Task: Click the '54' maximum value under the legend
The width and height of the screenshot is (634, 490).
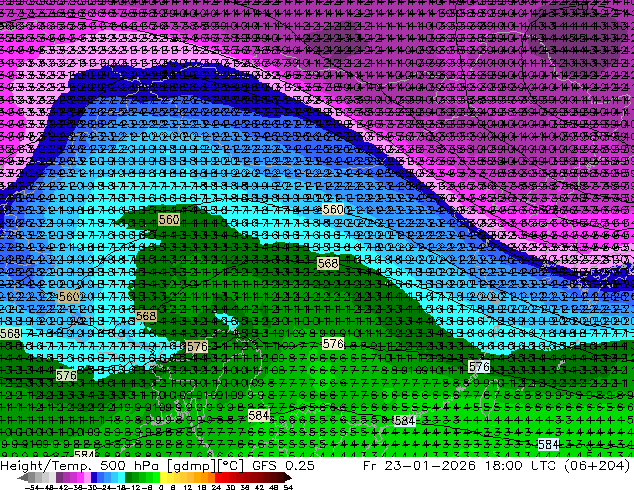Action: [288, 487]
